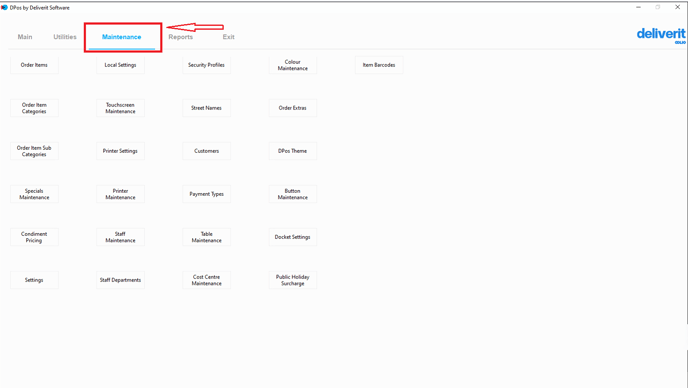Open Item Barcodes
This screenshot has height=388, width=688.
[x=379, y=65]
